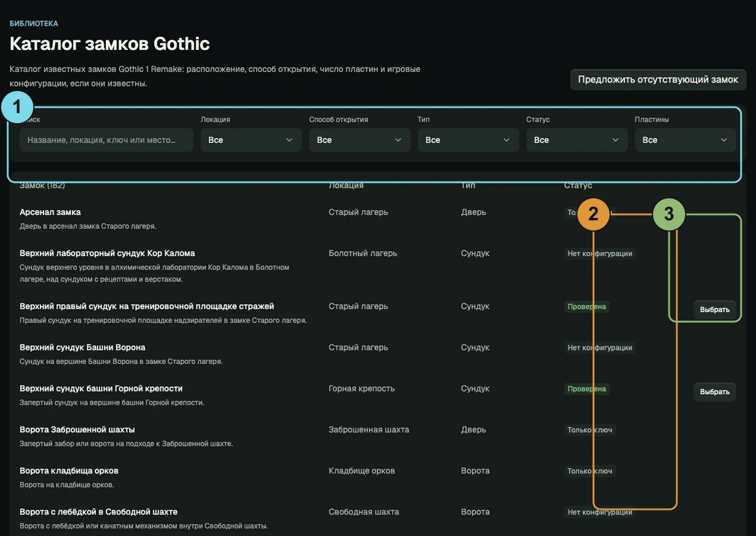Click the search field for lock name
Screen dimensions: 756x536
point(106,140)
